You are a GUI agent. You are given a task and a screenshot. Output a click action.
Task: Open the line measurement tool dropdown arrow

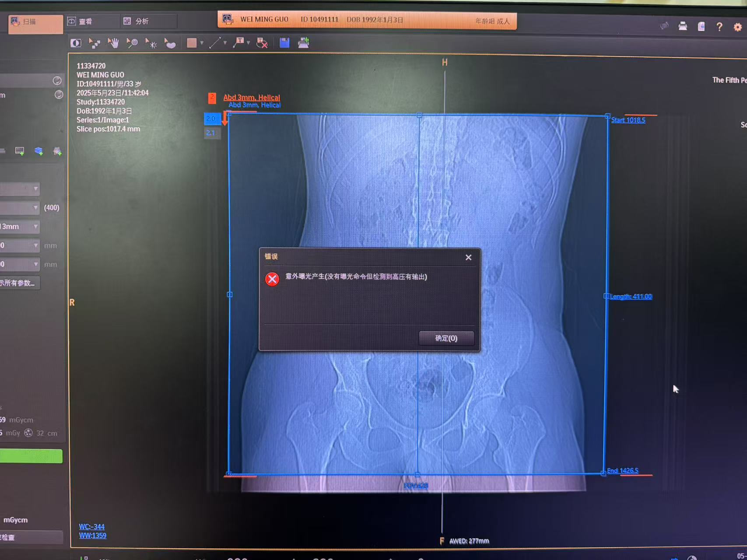pyautogui.click(x=225, y=43)
